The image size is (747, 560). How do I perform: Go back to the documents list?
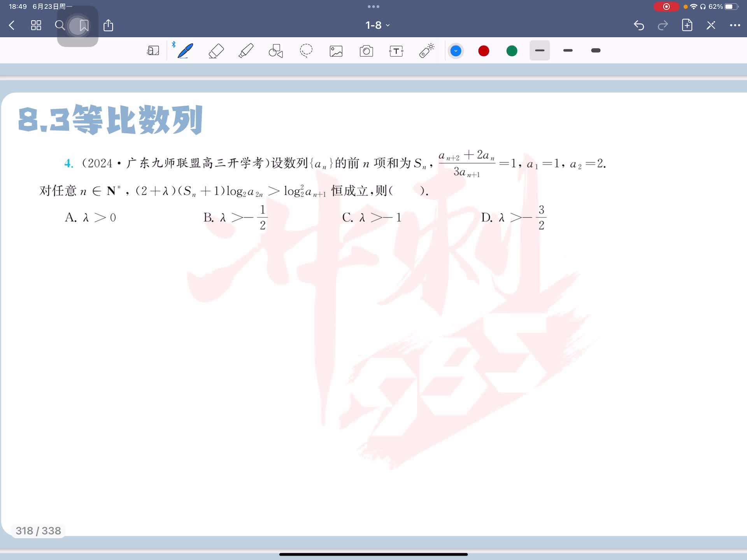point(12,25)
